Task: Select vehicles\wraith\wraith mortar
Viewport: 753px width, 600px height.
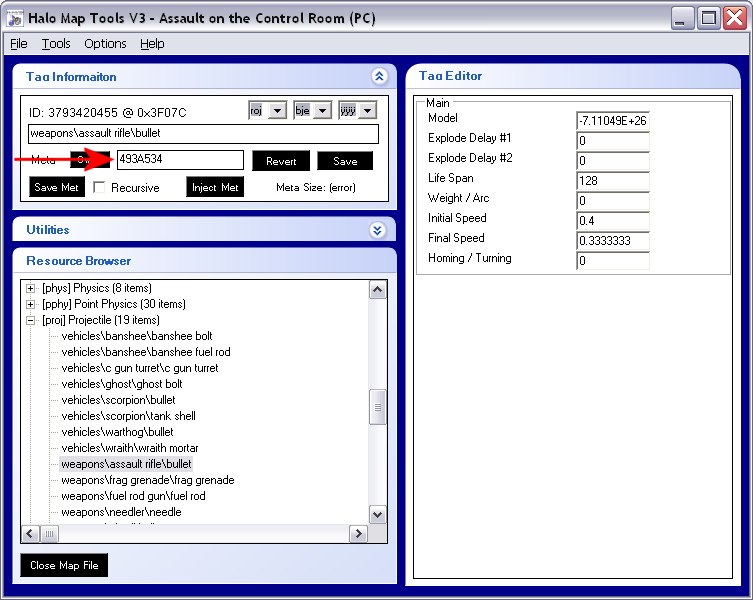Action: (130, 448)
